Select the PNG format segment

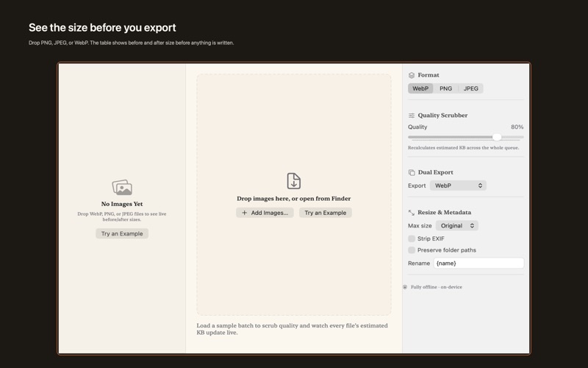point(445,88)
